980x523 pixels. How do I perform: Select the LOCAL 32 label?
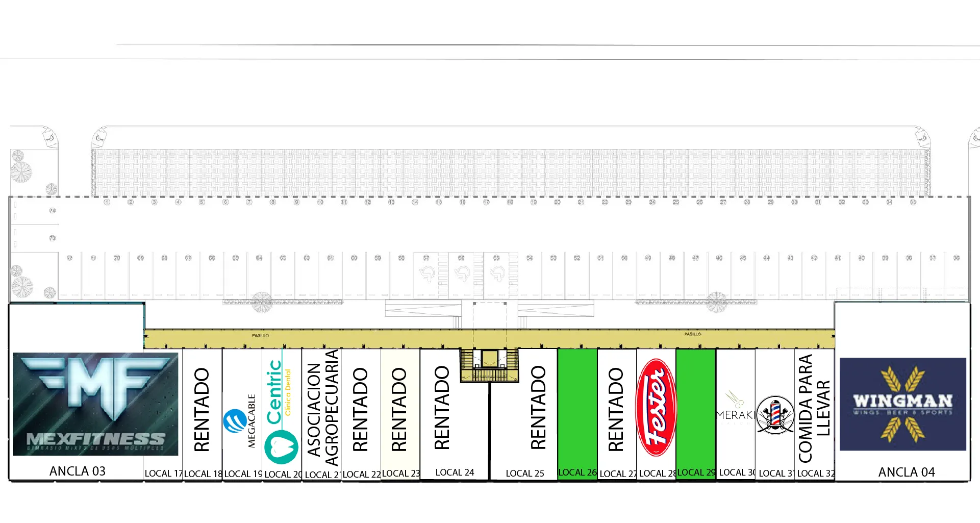coord(816,473)
